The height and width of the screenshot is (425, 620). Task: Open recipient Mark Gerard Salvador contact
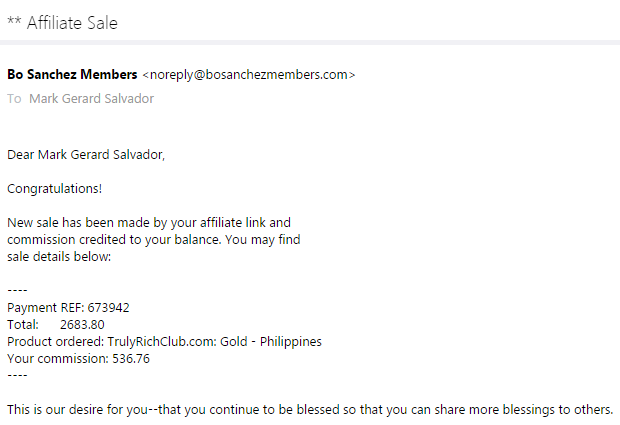(x=92, y=99)
